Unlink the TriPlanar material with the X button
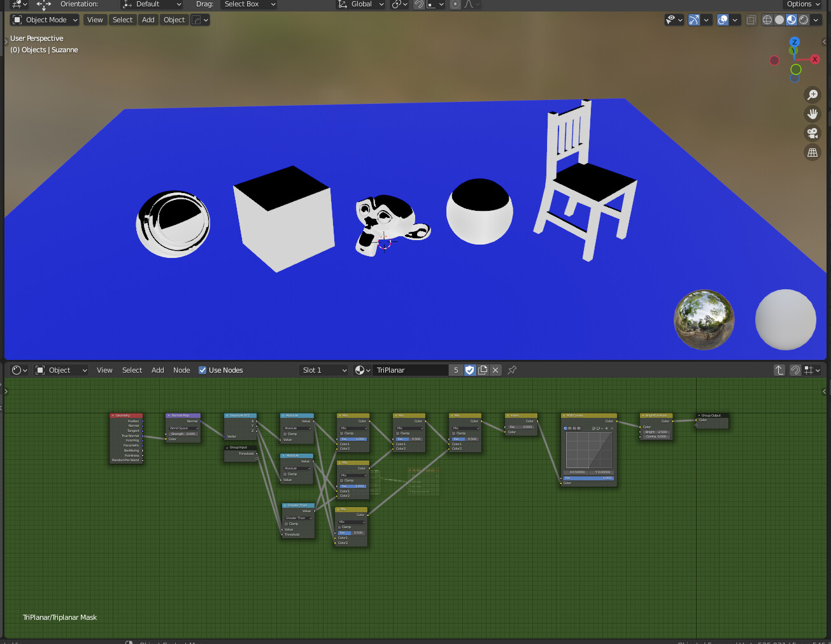The height and width of the screenshot is (644, 831). click(495, 369)
